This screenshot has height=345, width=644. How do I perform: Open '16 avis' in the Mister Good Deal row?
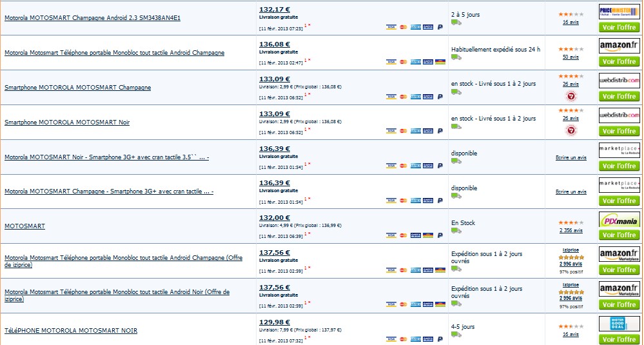click(571, 335)
